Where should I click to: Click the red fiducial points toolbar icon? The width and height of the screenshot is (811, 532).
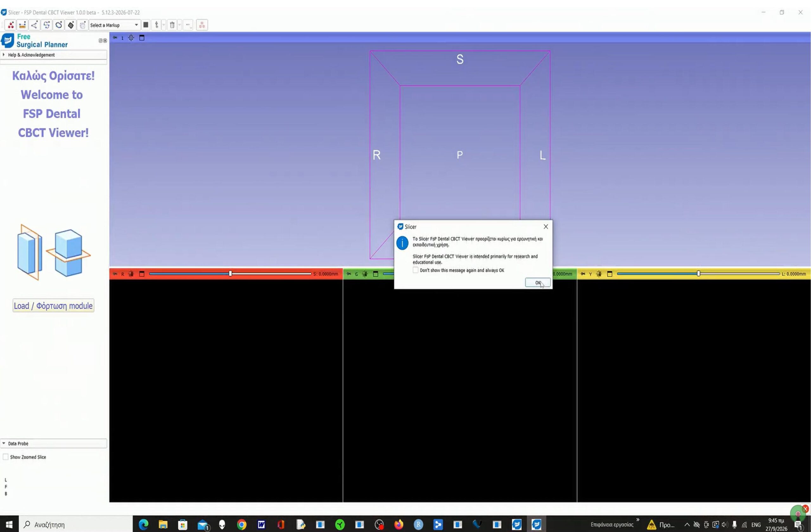click(202, 25)
